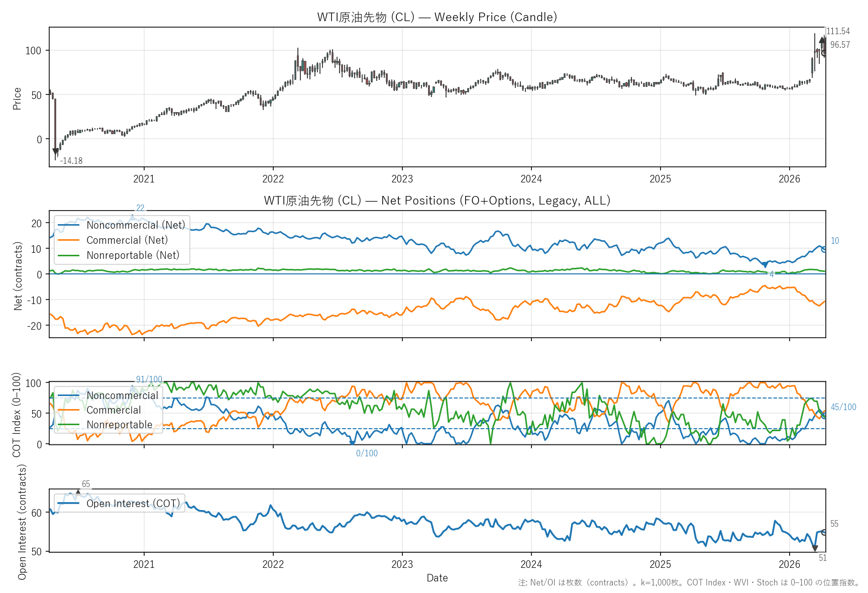
Task: Click the Open Interest (COT) legend label
Action: tap(133, 504)
